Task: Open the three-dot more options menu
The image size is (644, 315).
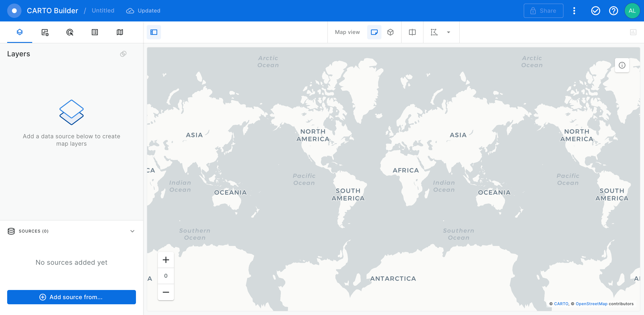Action: point(574,11)
